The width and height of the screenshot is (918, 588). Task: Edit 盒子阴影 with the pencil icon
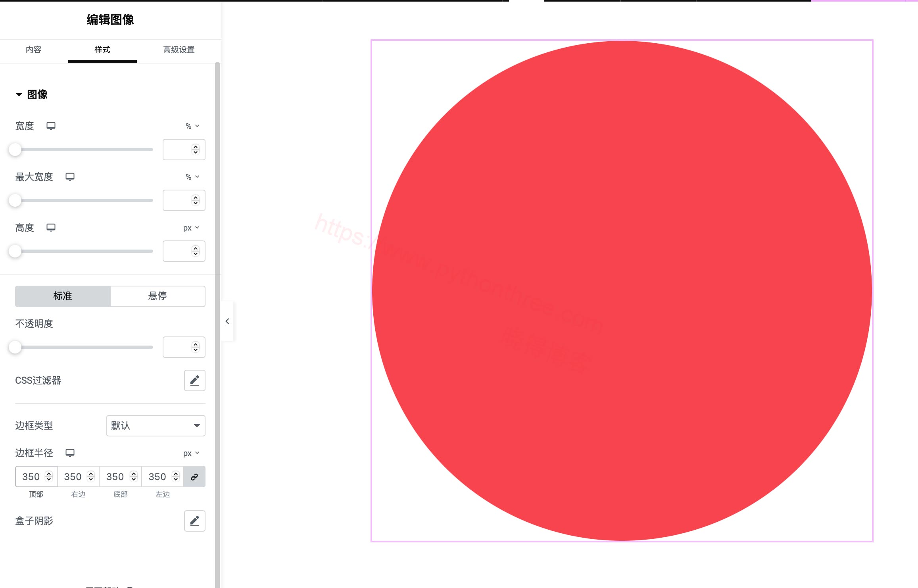194,521
